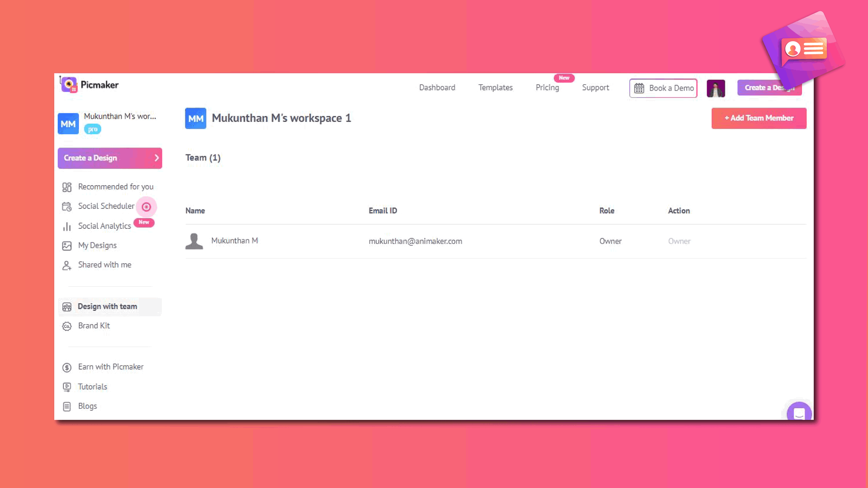Image resolution: width=868 pixels, height=488 pixels.
Task: Click the Book a Demo button
Action: click(x=663, y=88)
